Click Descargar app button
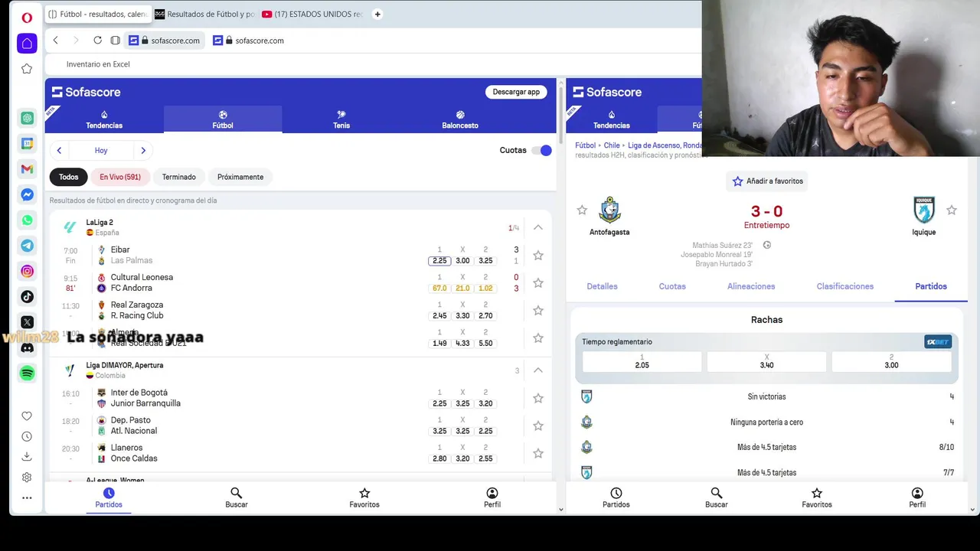Image resolution: width=980 pixels, height=551 pixels. click(516, 92)
